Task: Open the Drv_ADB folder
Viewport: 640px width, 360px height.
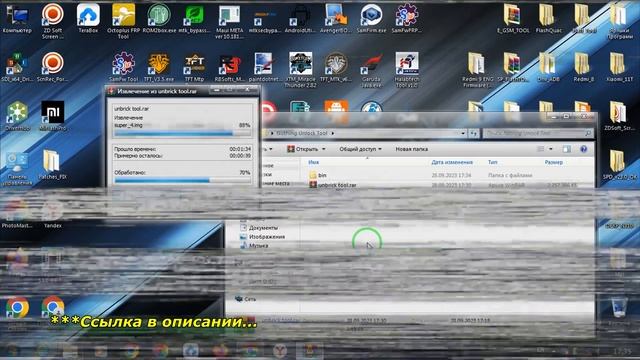Action: point(549,67)
